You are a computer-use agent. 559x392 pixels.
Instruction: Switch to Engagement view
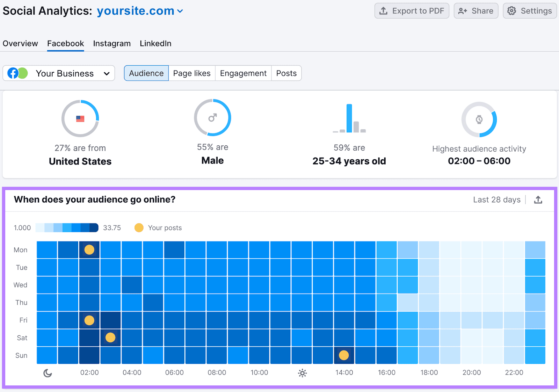click(243, 73)
